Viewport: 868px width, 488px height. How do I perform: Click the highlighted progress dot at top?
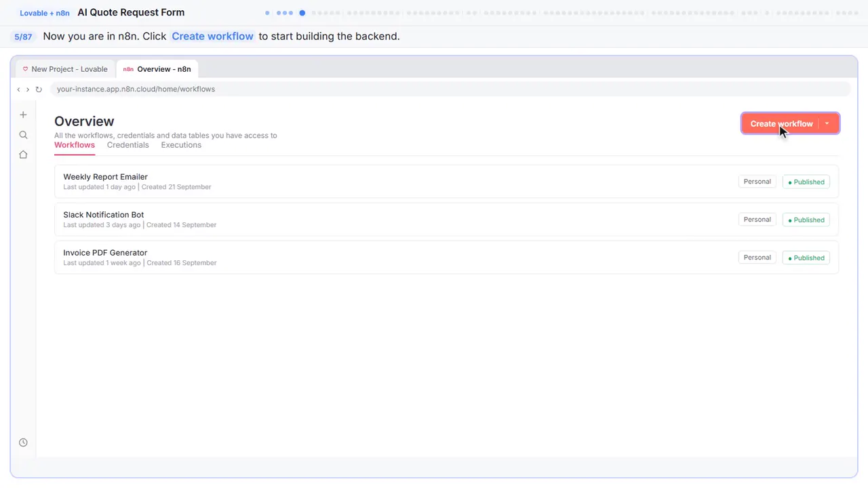pyautogui.click(x=302, y=13)
